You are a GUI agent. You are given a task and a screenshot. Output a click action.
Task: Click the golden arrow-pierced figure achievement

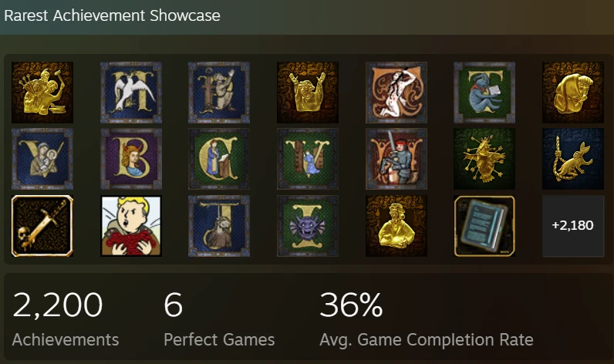484,159
